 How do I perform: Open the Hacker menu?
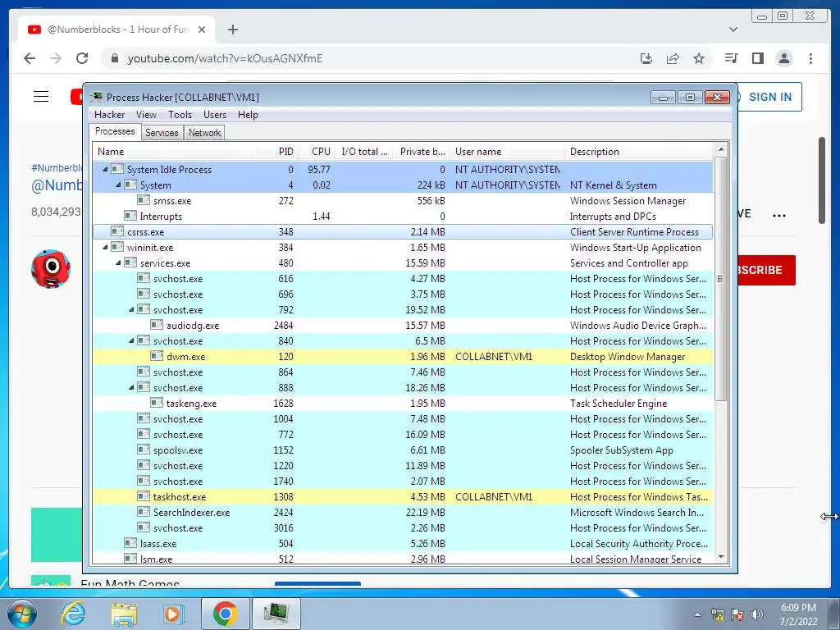pos(109,115)
